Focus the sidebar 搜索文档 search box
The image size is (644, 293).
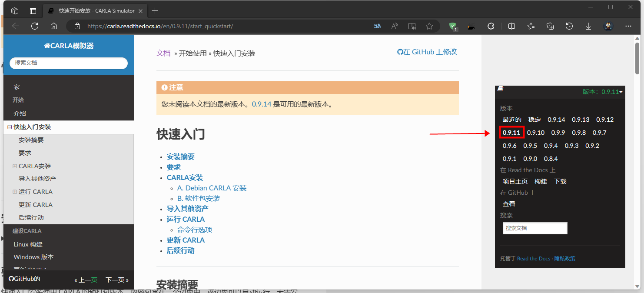69,63
